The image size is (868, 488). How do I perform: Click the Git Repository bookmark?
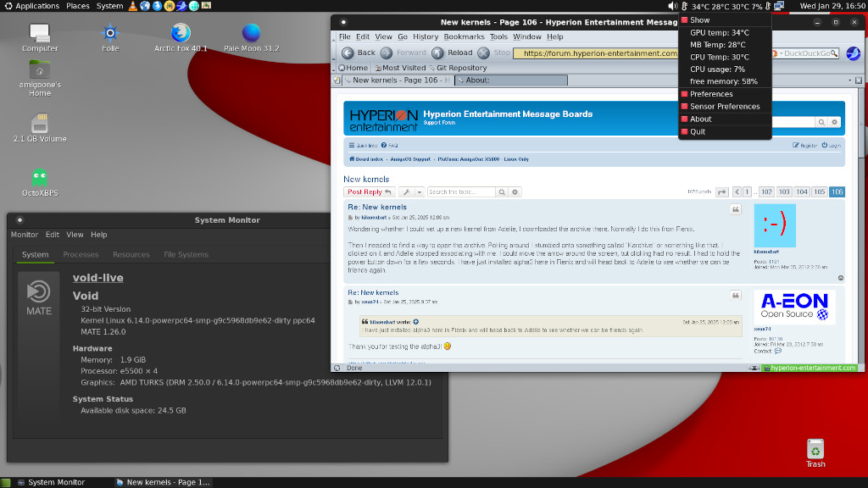458,68
